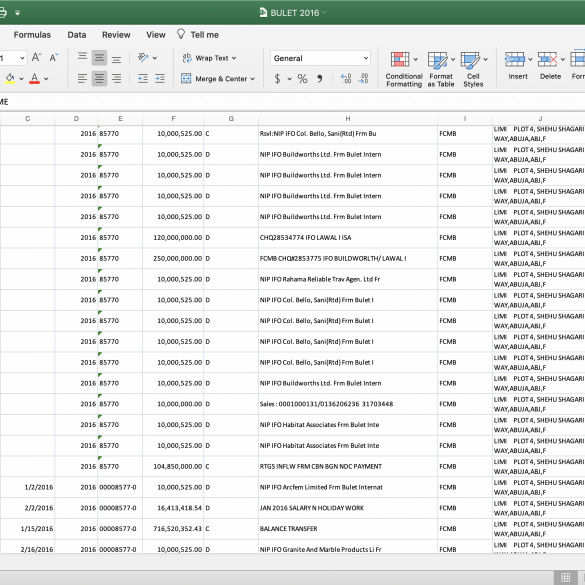Toggle center horizontal alignment
This screenshot has width=585, height=585.
[99, 78]
